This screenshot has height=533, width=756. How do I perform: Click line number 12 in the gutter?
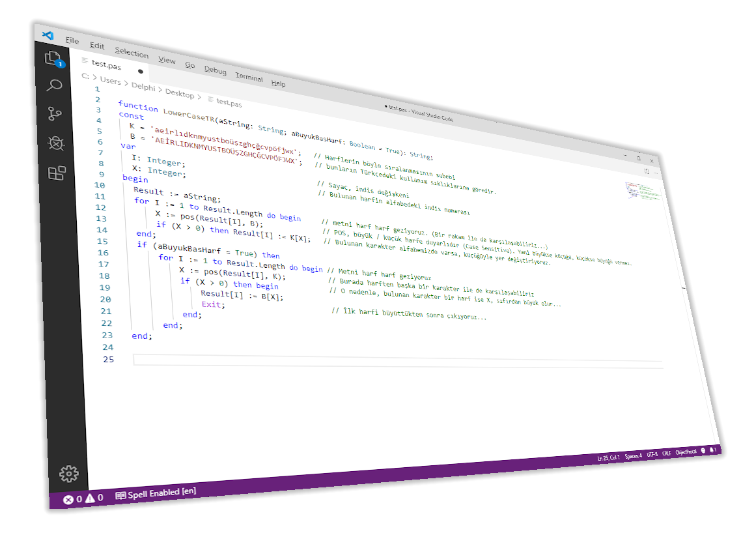click(x=100, y=207)
